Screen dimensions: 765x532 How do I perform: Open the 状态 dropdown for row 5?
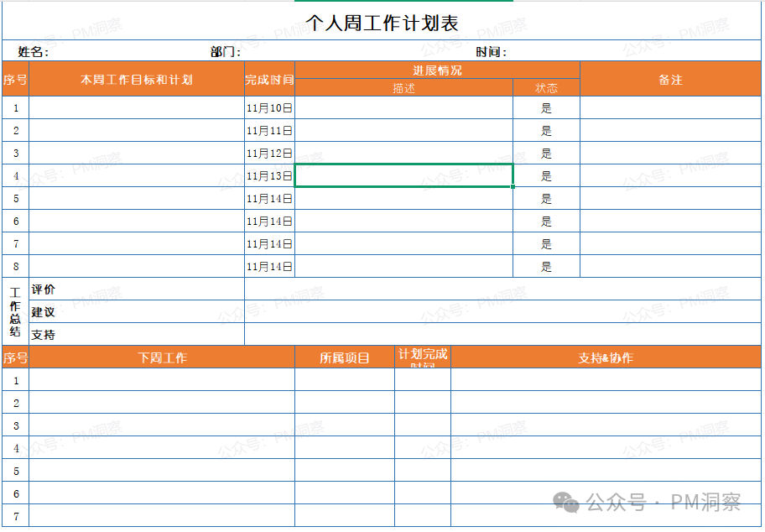coord(546,198)
